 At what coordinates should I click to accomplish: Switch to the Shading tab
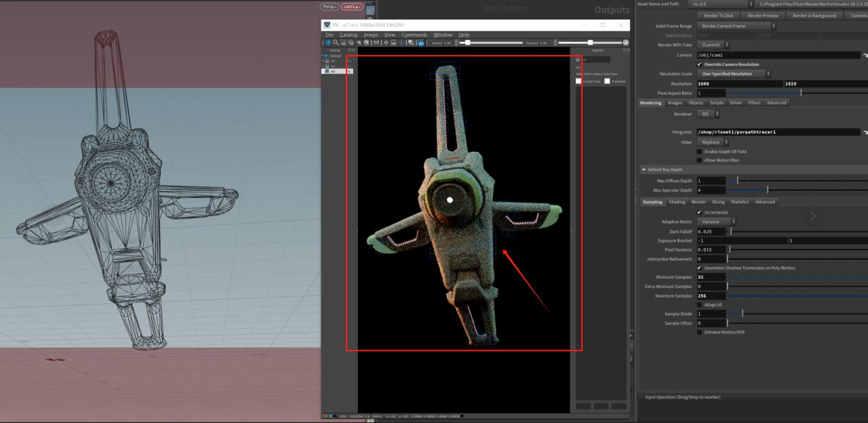click(x=677, y=201)
